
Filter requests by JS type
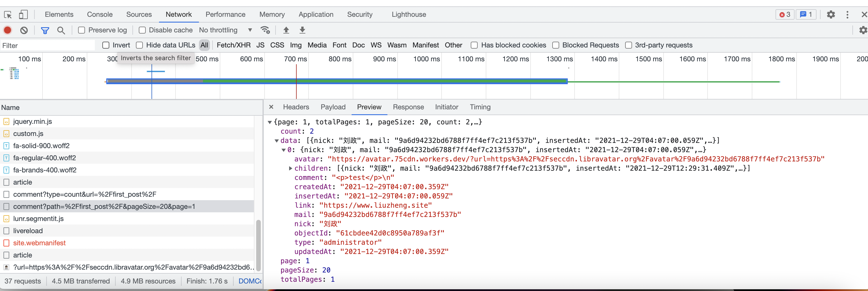tap(260, 45)
